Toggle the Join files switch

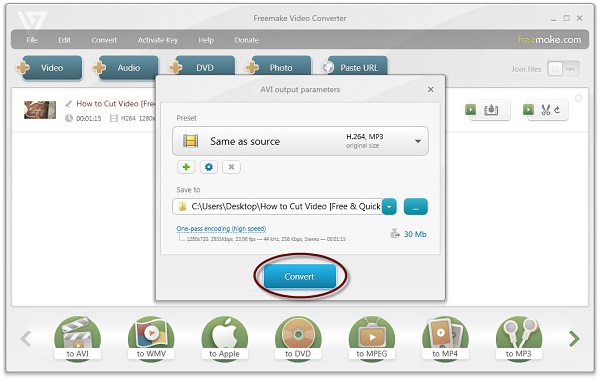563,69
